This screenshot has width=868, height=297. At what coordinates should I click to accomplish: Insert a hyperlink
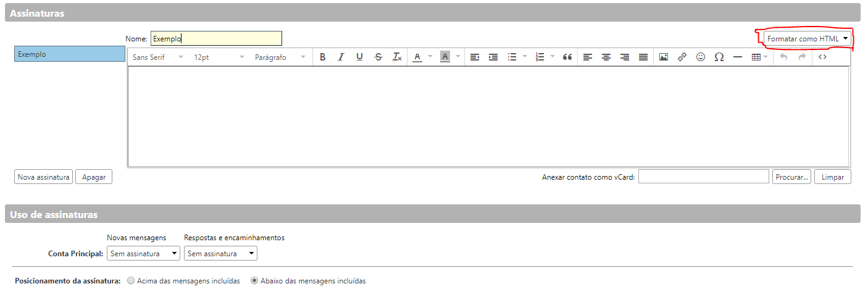682,57
